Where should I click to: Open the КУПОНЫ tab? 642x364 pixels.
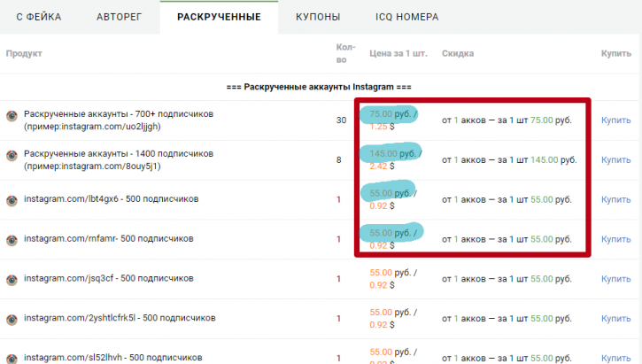[318, 17]
